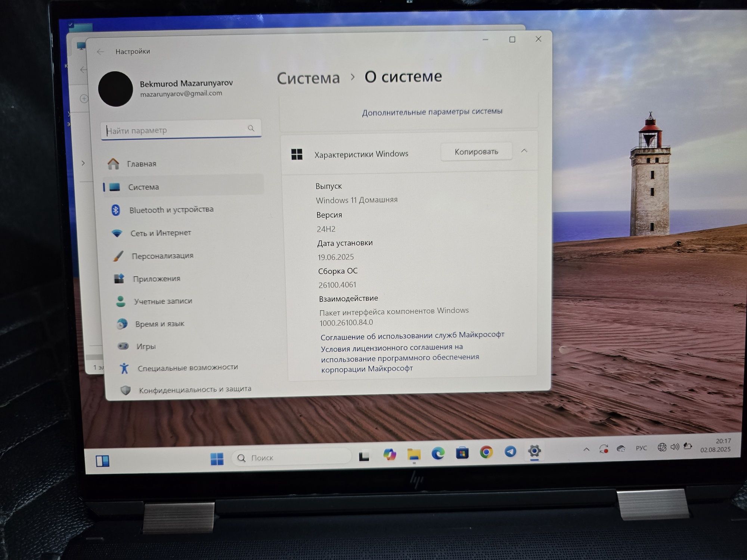Open Windows Start menu
747x560 pixels.
tap(217, 458)
